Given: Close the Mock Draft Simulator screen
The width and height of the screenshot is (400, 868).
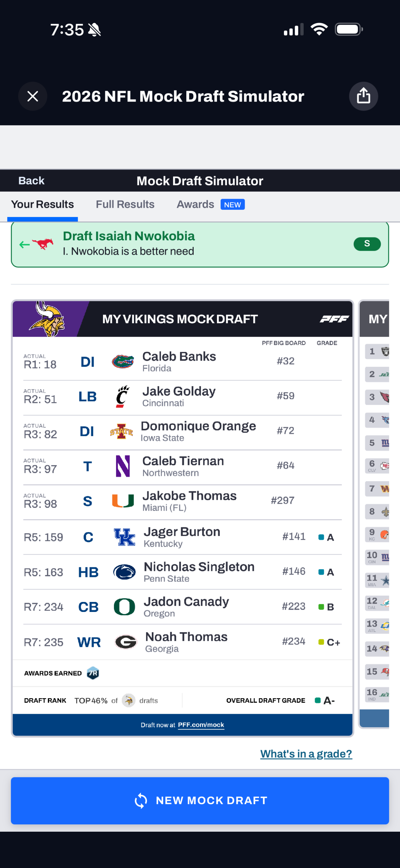Looking at the screenshot, I should [x=33, y=96].
